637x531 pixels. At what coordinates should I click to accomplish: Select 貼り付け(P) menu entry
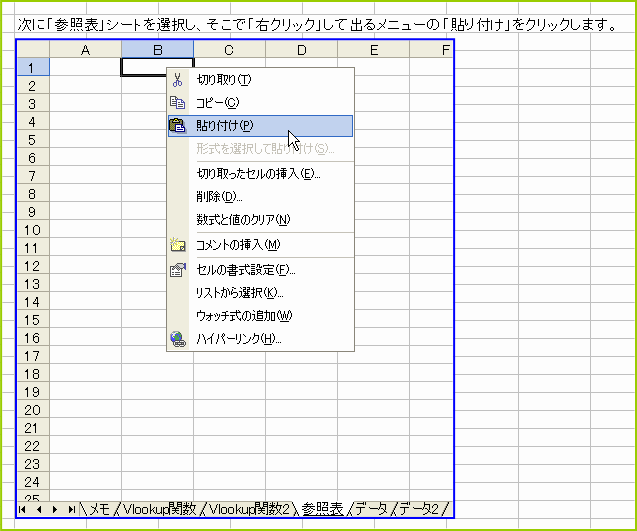[x=260, y=126]
